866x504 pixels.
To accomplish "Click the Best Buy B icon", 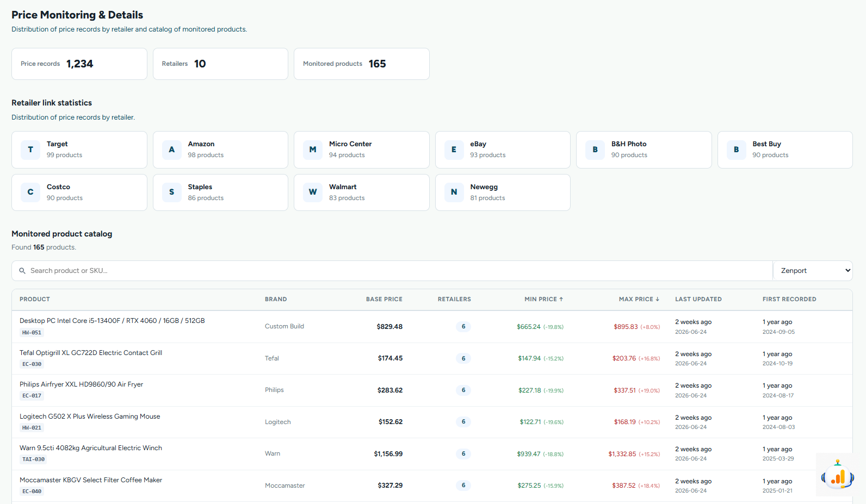I will 737,150.
